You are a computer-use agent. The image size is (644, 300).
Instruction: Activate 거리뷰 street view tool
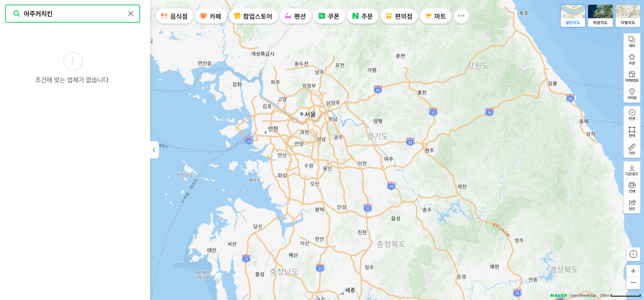point(632,94)
